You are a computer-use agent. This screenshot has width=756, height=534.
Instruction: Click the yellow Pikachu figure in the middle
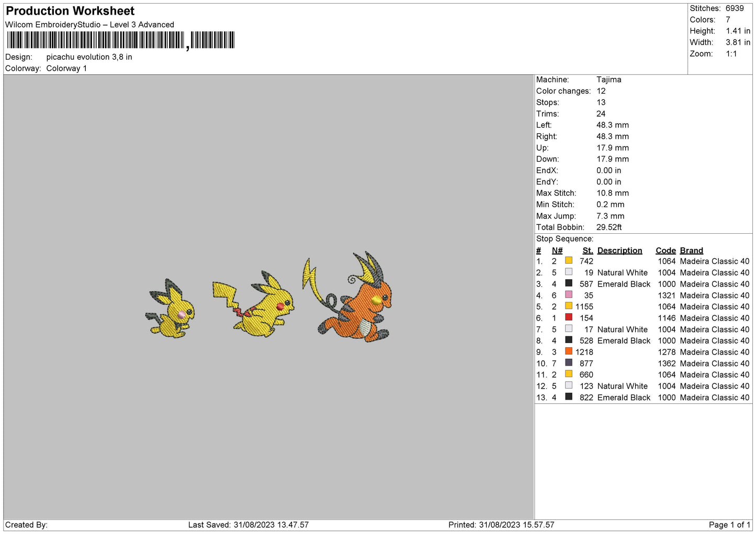pyautogui.click(x=256, y=305)
